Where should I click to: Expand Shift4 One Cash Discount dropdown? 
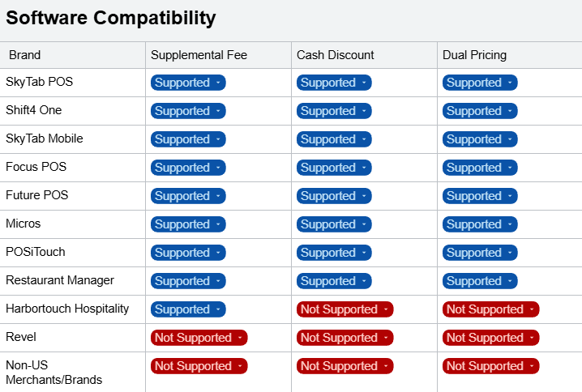click(334, 111)
